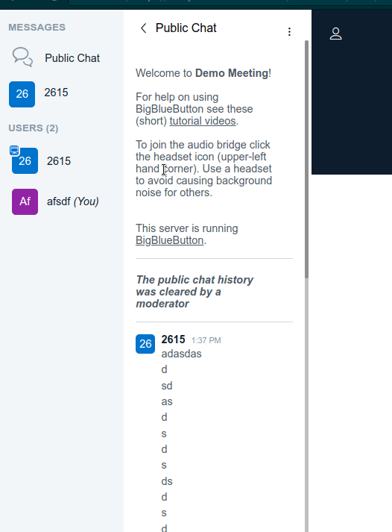Click the 'USERS (2)' heading

34,128
